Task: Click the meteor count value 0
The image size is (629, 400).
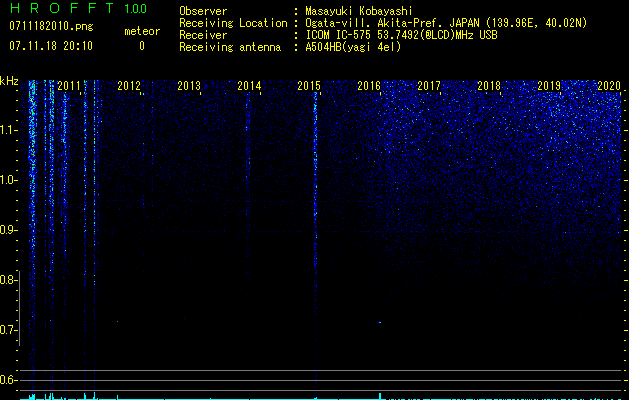Action: click(x=142, y=46)
